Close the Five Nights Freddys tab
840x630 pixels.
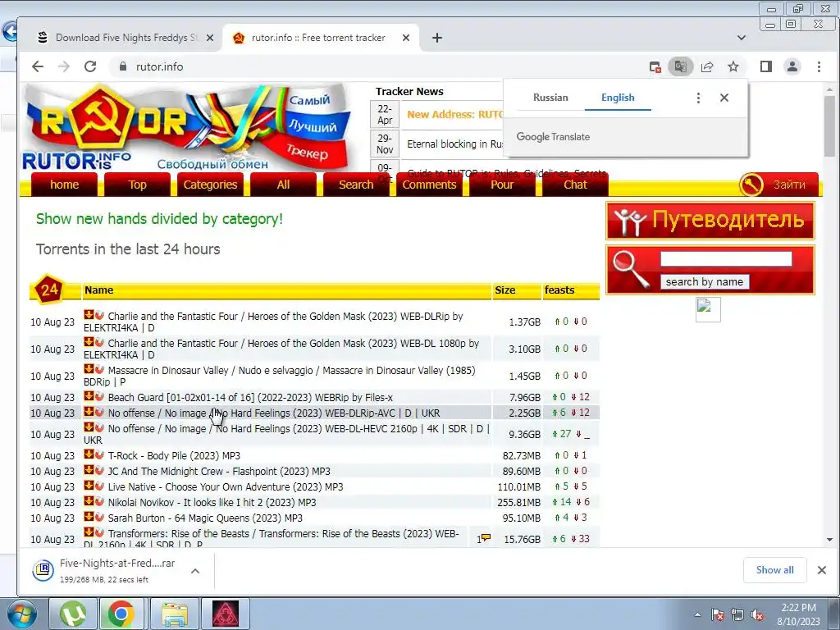(210, 38)
